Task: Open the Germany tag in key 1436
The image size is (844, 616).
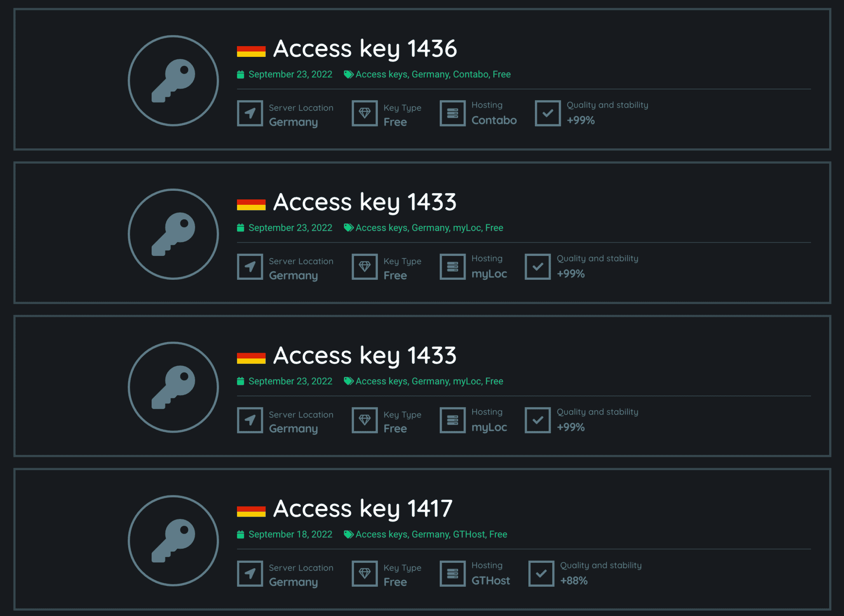Action: click(x=430, y=74)
